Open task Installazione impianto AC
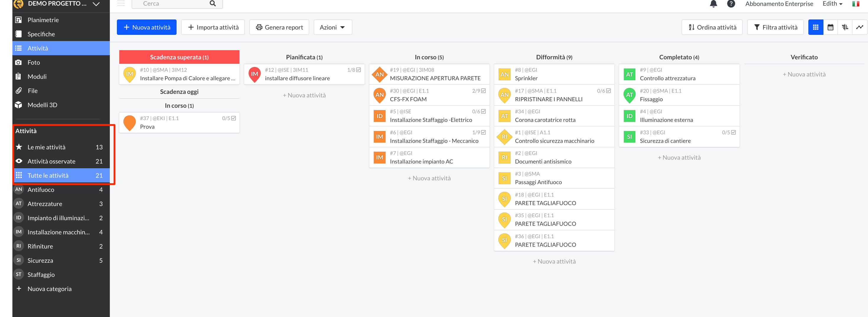The height and width of the screenshot is (317, 868). [x=429, y=157]
